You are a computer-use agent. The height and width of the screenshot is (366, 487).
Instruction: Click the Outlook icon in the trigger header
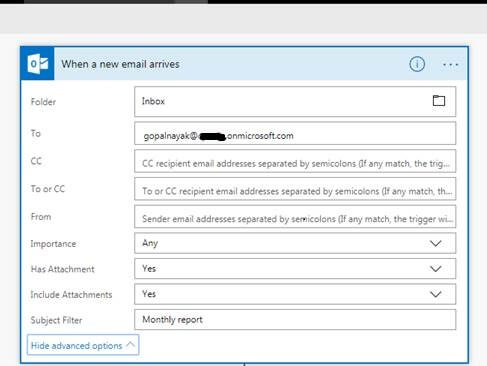(37, 64)
